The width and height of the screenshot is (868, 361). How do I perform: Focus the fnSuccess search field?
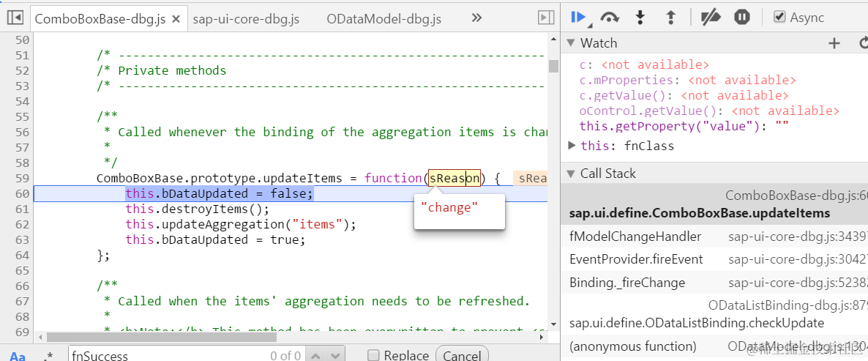187,355
